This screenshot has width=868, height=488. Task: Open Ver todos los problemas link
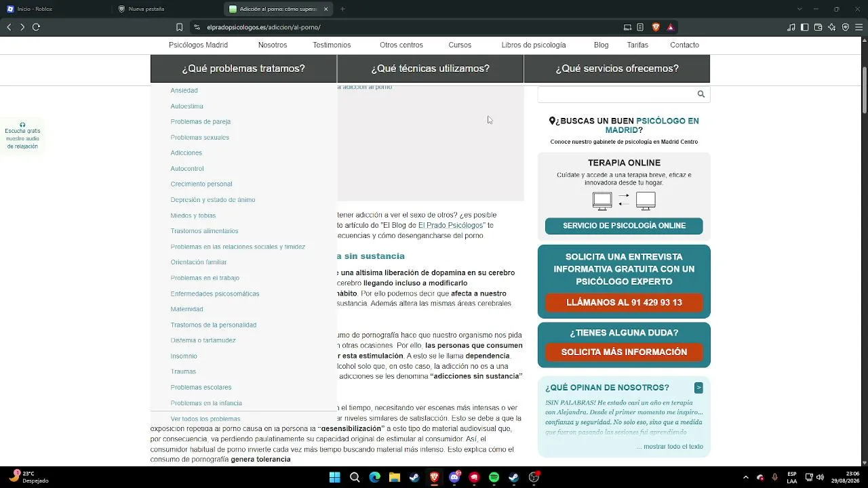point(205,419)
